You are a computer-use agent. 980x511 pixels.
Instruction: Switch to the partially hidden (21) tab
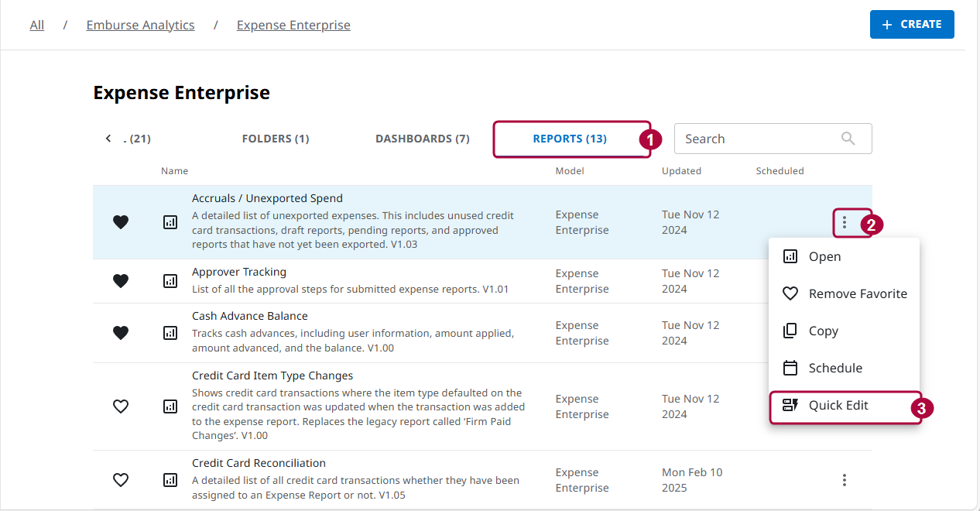[138, 139]
